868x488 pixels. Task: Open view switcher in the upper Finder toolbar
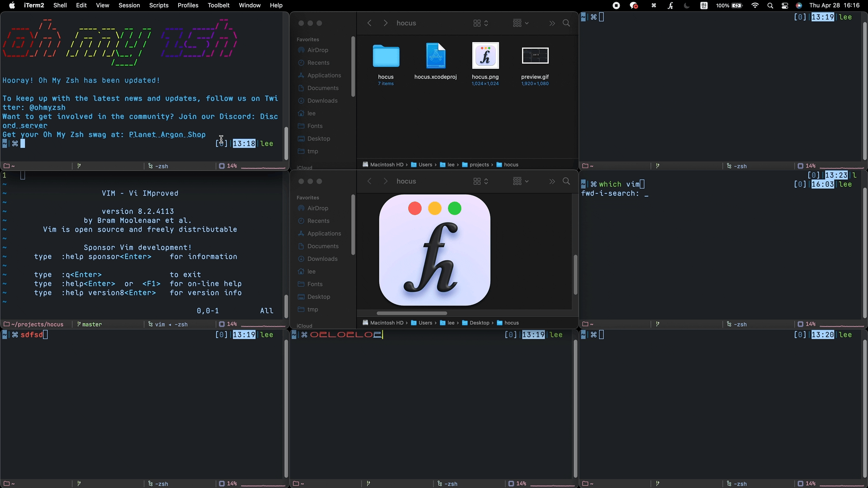click(481, 23)
